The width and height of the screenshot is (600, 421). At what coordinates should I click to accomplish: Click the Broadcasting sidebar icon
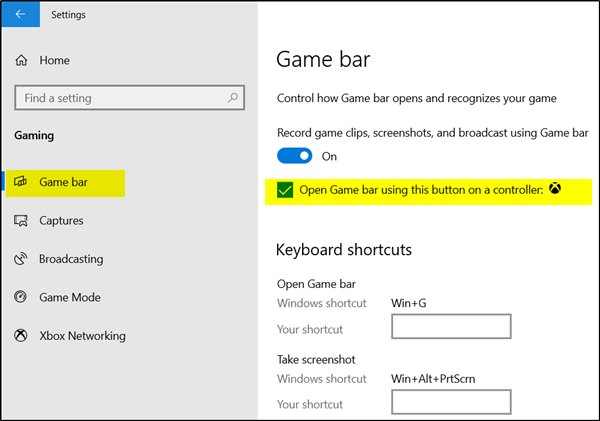(21, 259)
